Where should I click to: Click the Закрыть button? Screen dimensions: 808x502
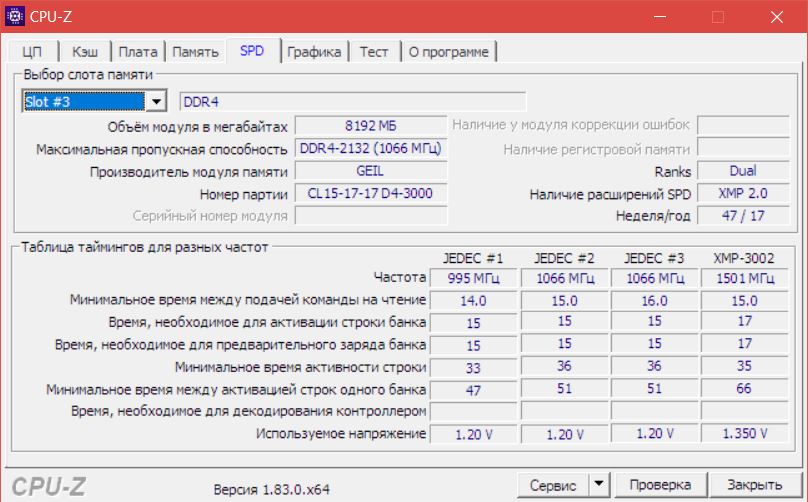pos(754,484)
